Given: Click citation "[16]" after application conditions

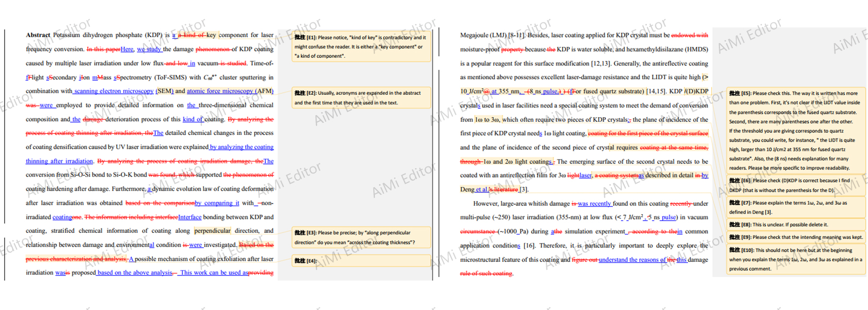Looking at the screenshot, I should 529,246.
